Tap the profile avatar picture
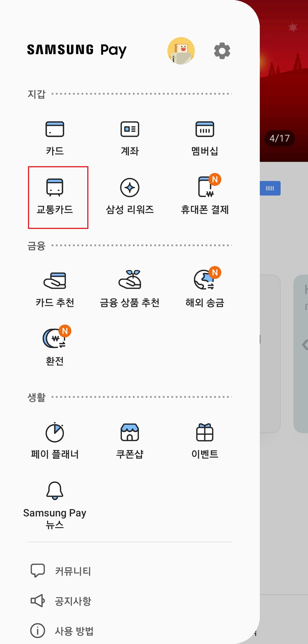The width and height of the screenshot is (308, 644). pyautogui.click(x=181, y=51)
